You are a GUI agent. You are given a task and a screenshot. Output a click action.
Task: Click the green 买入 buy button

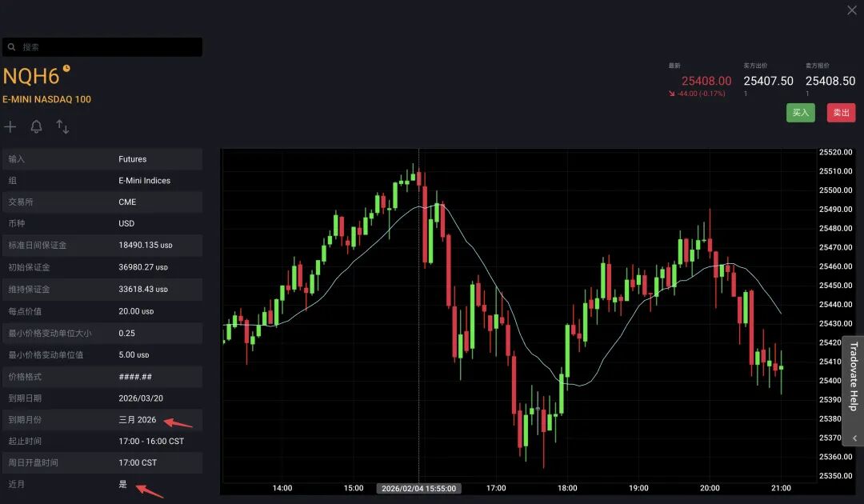800,113
